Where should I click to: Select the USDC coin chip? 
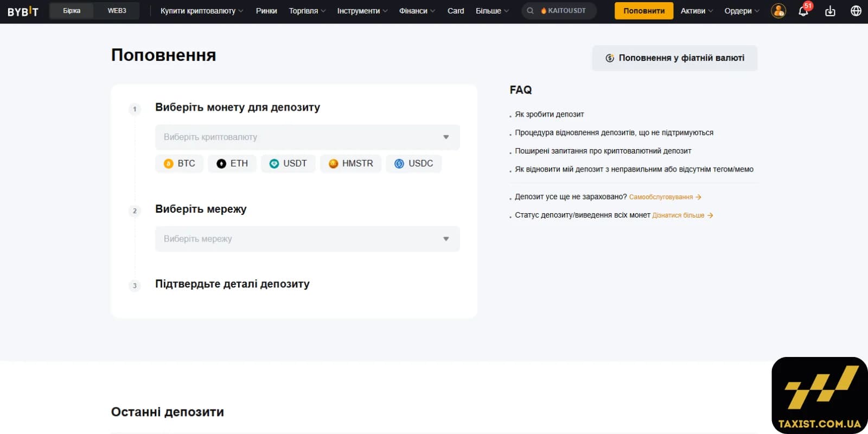[414, 163]
